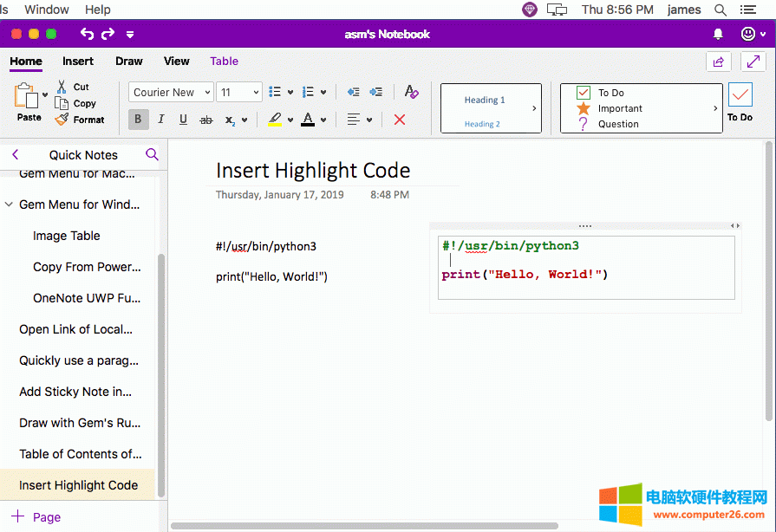
Task: Open the font size dropdown
Action: click(x=239, y=92)
